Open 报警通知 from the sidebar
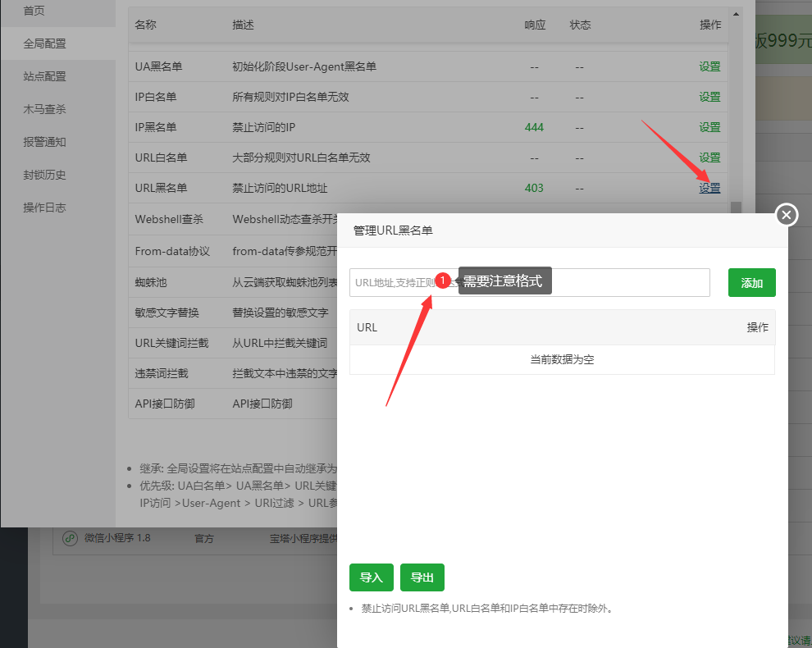The height and width of the screenshot is (648, 812). point(46,141)
